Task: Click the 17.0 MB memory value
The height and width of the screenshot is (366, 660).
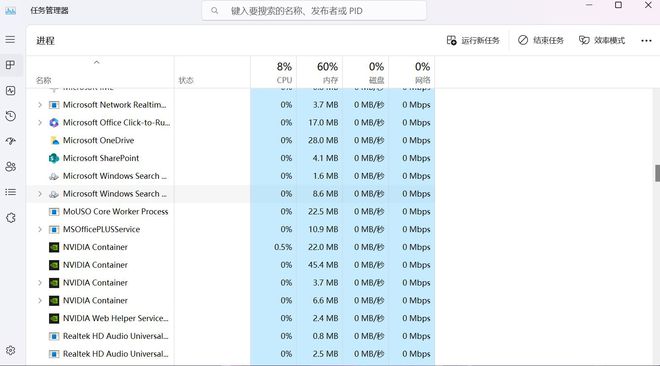Action: click(323, 123)
